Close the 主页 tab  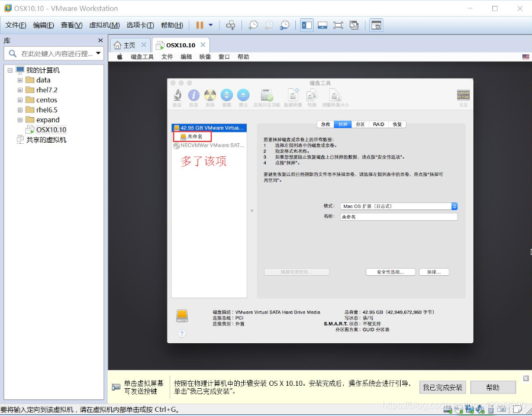click(144, 45)
